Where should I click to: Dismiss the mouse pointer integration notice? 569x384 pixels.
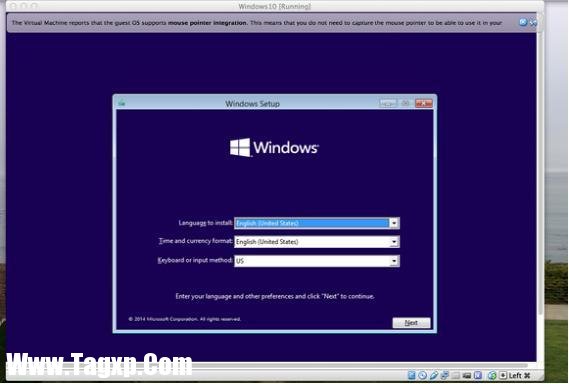pyautogui.click(x=523, y=22)
